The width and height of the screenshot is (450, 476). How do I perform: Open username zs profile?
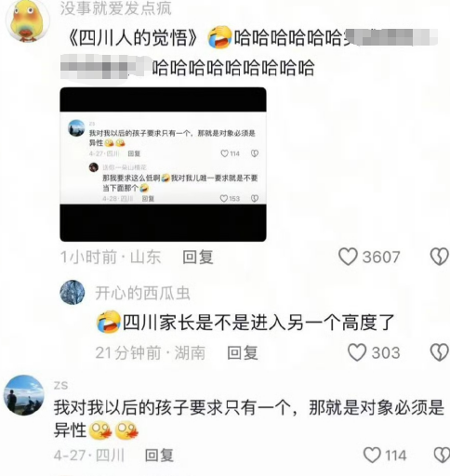60,385
